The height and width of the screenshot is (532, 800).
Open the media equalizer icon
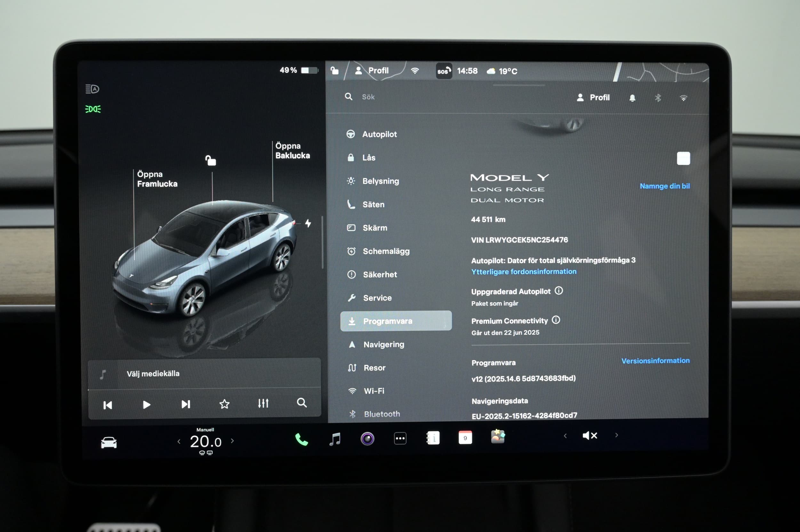[x=263, y=403]
